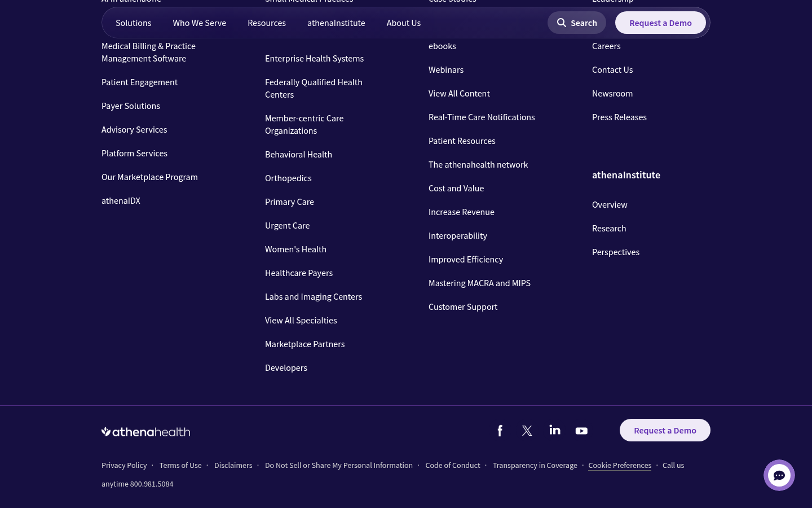
Task: Select View All Content
Action: 459,93
